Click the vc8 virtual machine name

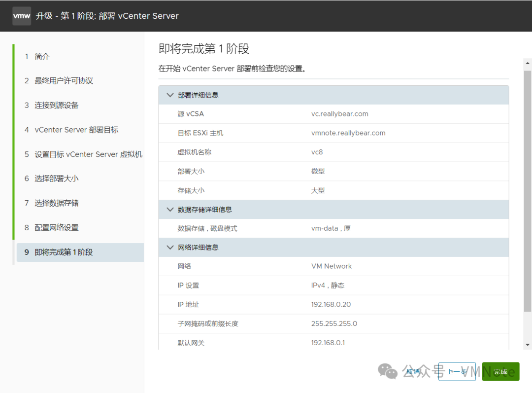point(317,152)
